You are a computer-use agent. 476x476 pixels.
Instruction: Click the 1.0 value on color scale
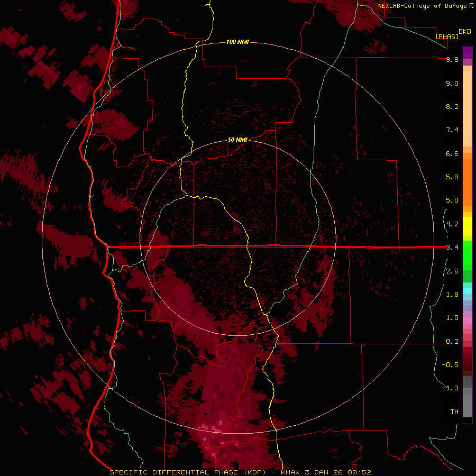pos(452,318)
